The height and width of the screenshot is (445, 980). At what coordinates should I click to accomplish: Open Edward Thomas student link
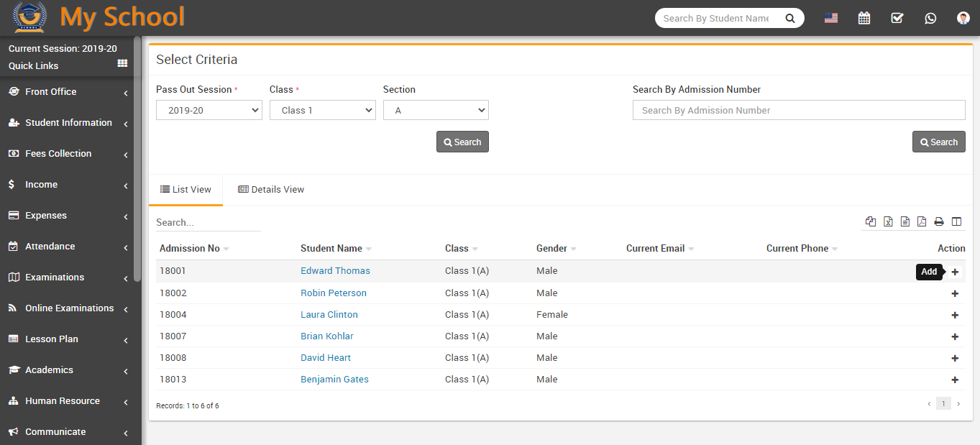tap(335, 271)
